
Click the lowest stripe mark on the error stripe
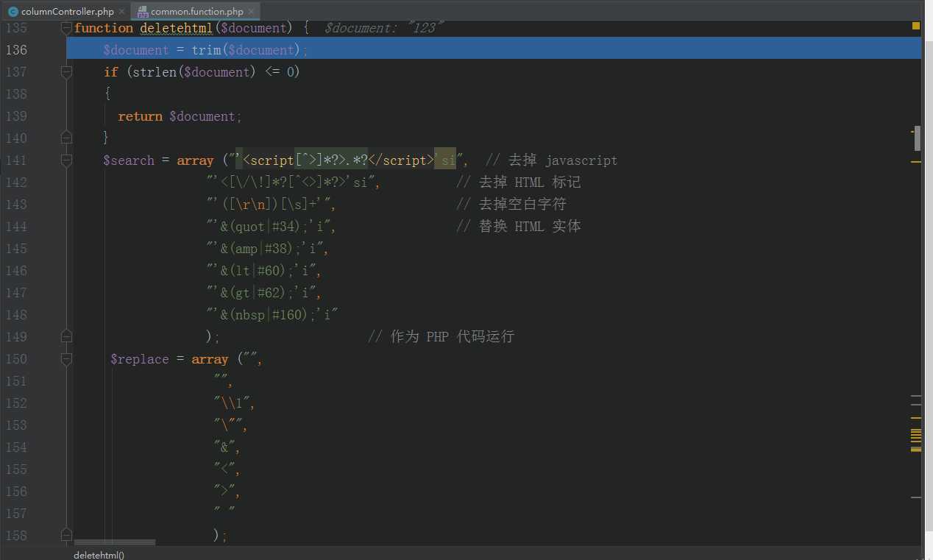click(x=916, y=497)
